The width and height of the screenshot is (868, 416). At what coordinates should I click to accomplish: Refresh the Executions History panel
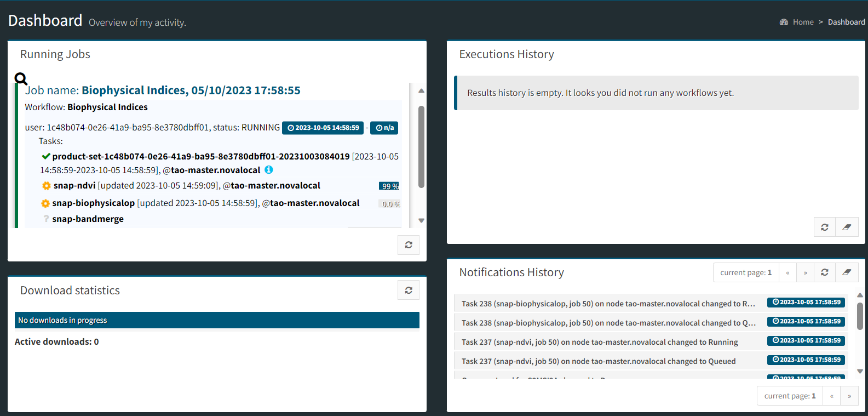click(824, 227)
